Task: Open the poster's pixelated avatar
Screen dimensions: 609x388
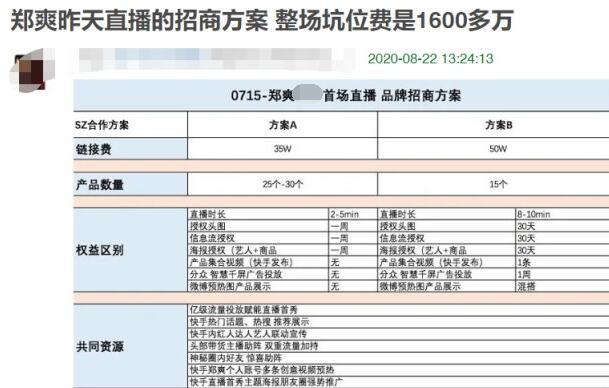Action: pyautogui.click(x=32, y=71)
